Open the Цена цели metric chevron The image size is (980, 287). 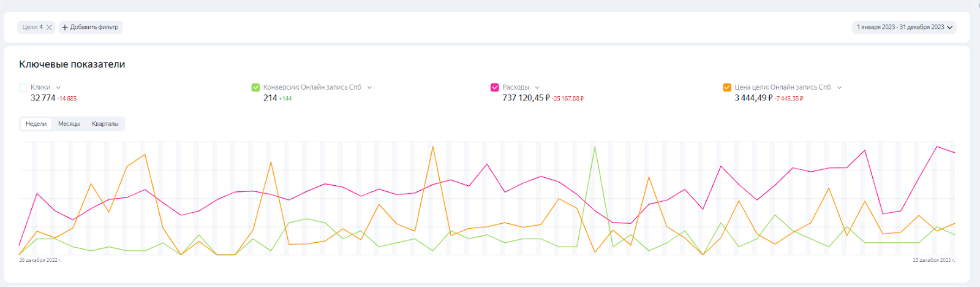click(839, 88)
